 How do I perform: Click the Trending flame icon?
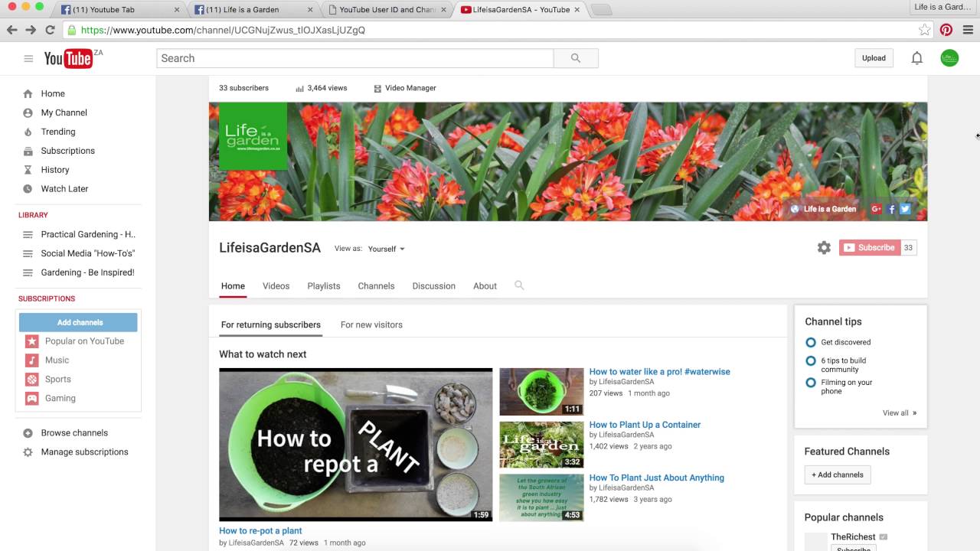tap(28, 132)
